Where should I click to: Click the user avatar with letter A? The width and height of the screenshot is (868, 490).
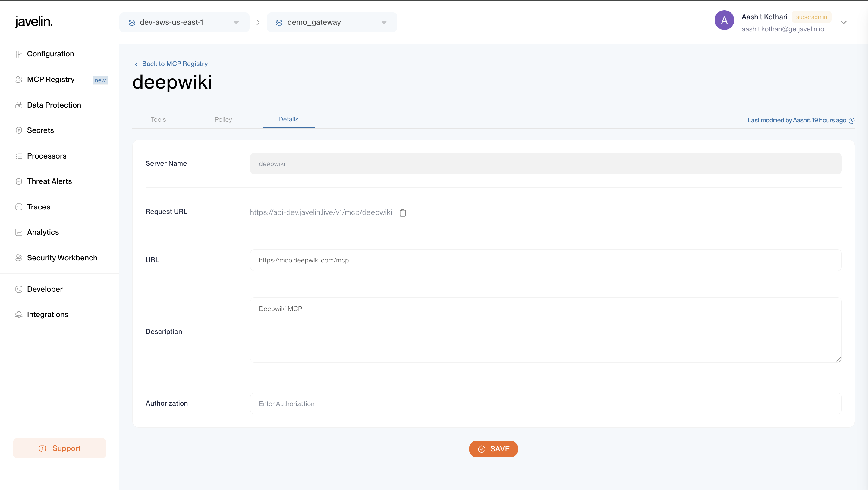point(724,20)
